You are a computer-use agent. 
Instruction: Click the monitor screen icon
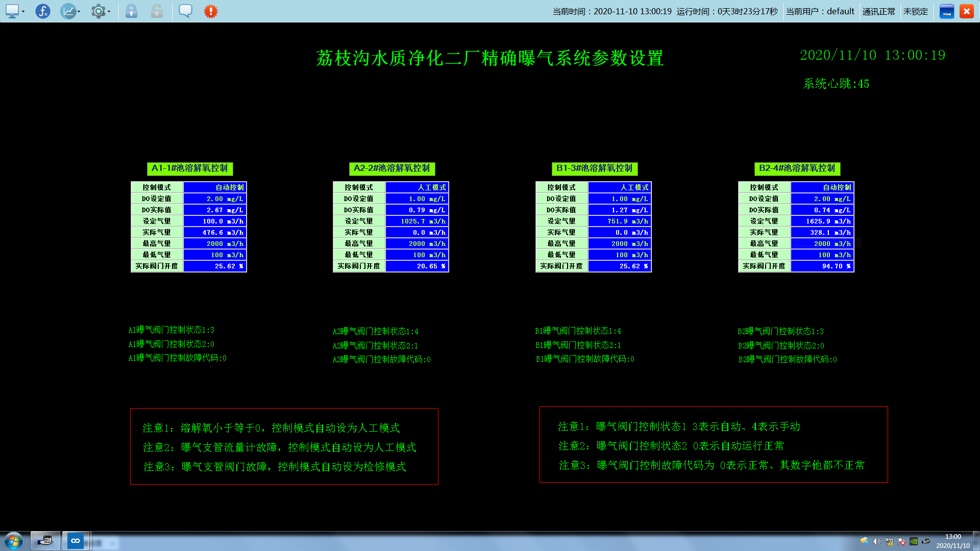click(x=12, y=11)
